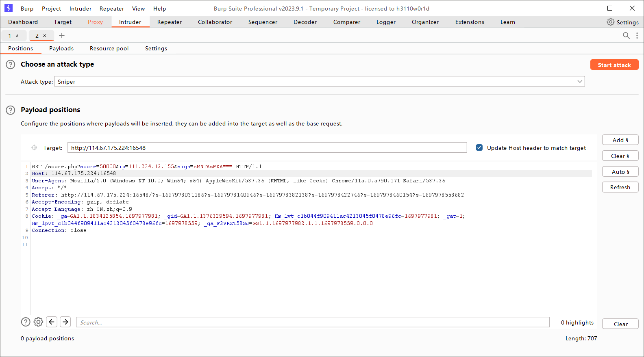Toggle Update Host header to match target

click(479, 147)
